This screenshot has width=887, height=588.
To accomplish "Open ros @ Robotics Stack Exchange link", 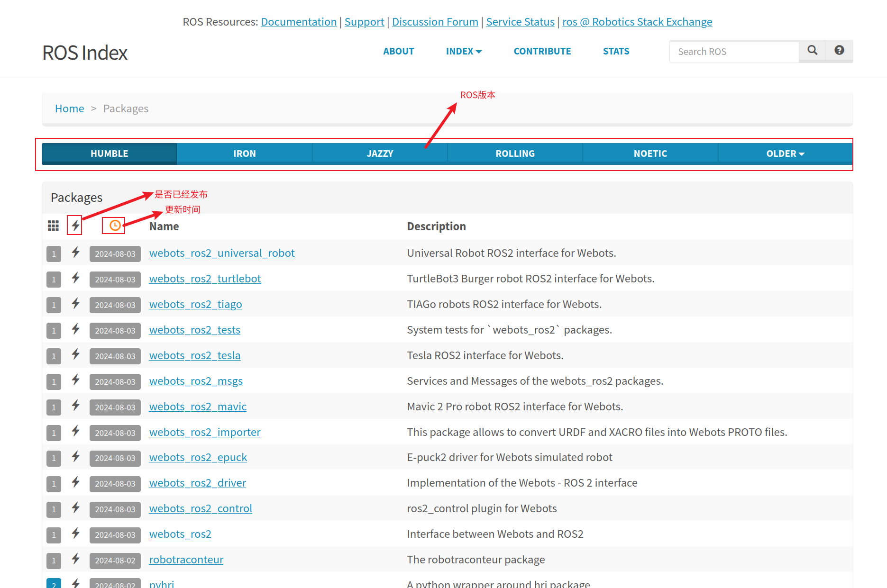I will click(x=637, y=22).
